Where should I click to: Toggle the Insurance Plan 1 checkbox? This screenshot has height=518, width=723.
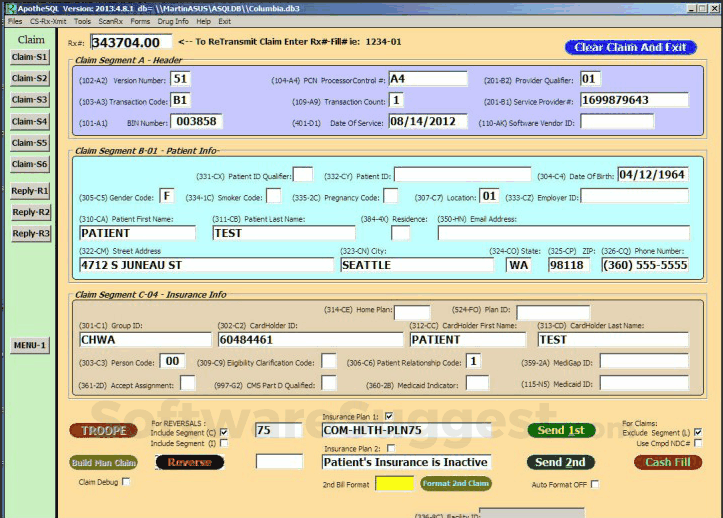click(x=389, y=416)
